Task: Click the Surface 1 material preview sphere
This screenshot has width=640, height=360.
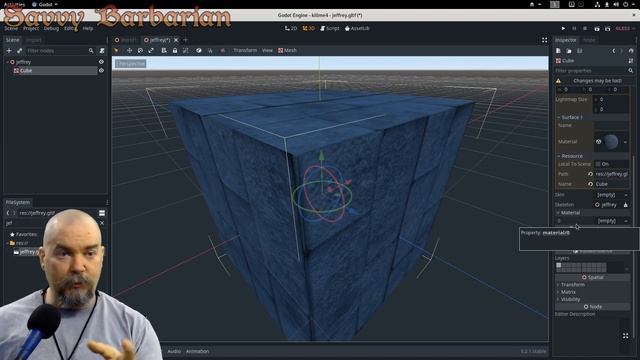Action: (611, 142)
